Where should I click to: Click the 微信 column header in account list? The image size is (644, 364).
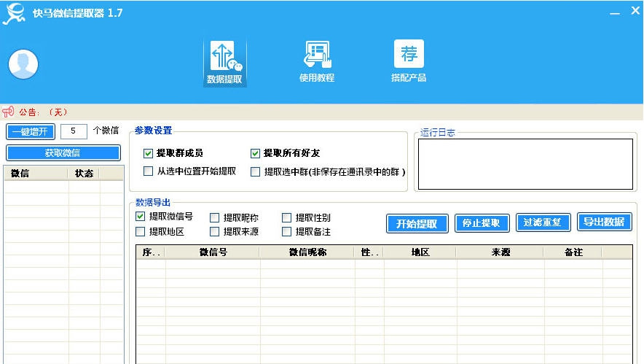click(x=36, y=174)
